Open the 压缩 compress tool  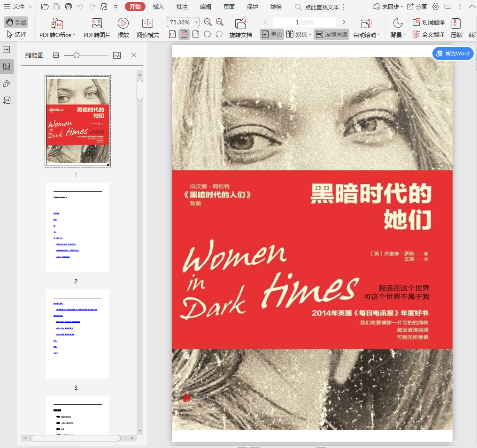456,24
